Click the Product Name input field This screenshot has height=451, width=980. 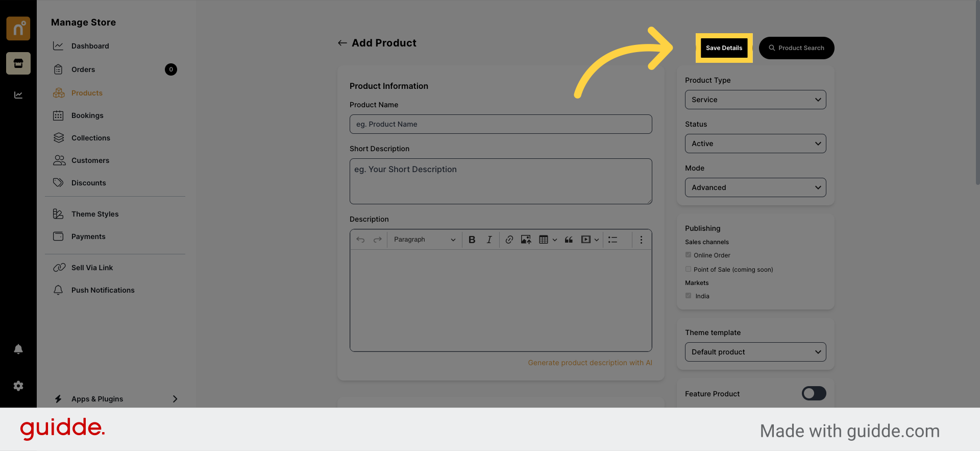click(x=501, y=124)
